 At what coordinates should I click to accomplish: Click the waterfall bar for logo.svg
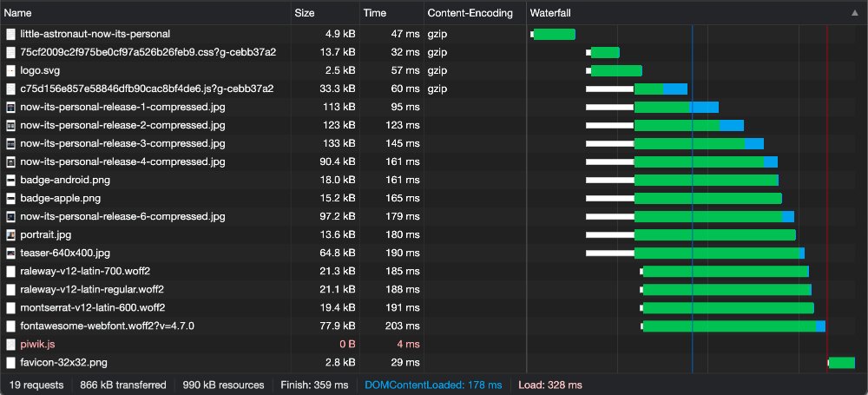[616, 70]
